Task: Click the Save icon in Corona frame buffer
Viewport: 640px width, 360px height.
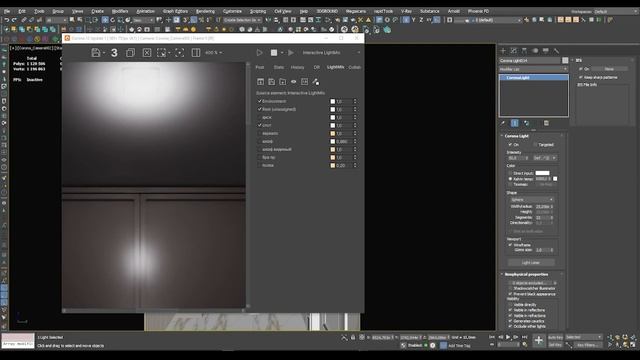Action: click(x=96, y=53)
